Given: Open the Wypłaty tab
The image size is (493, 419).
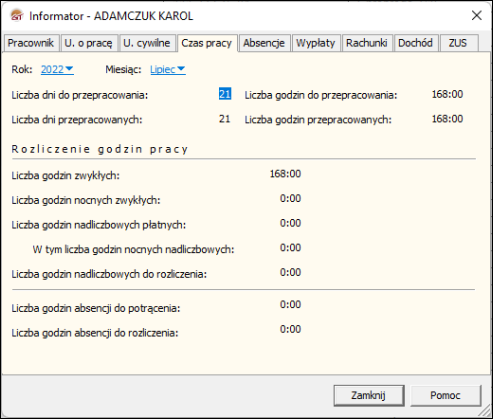Looking at the screenshot, I should 316,43.
